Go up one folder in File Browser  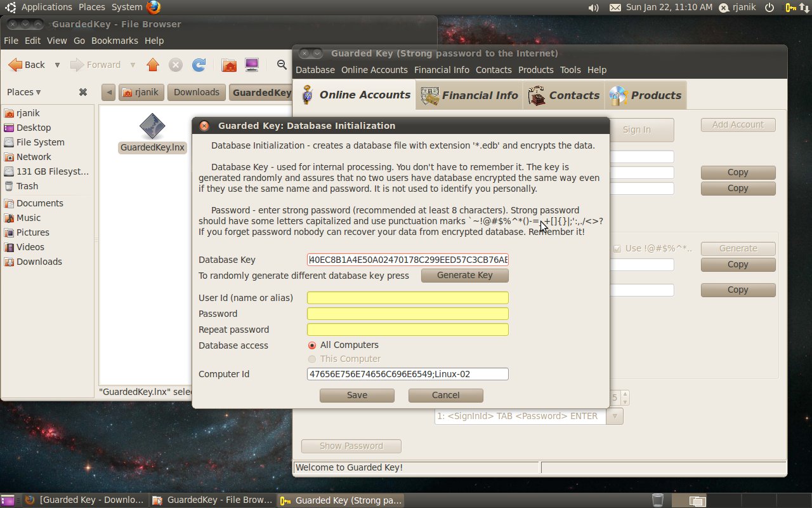point(152,65)
